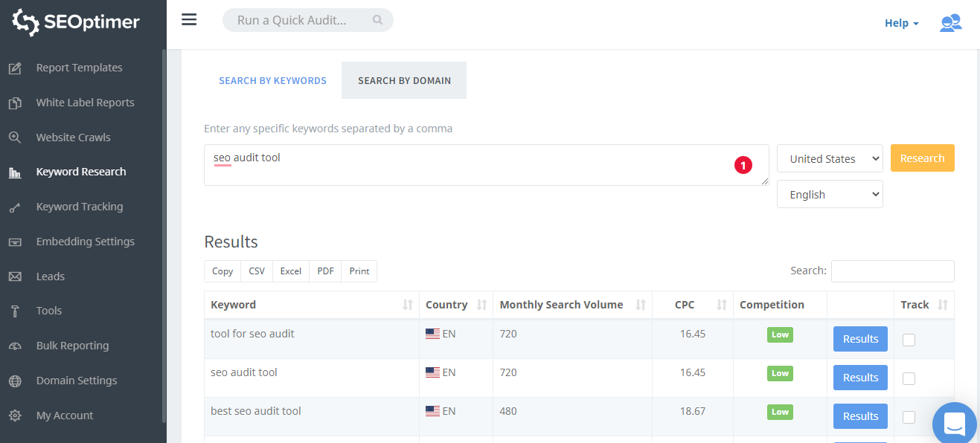980x443 pixels.
Task: Click the results table Search field
Action: point(892,271)
